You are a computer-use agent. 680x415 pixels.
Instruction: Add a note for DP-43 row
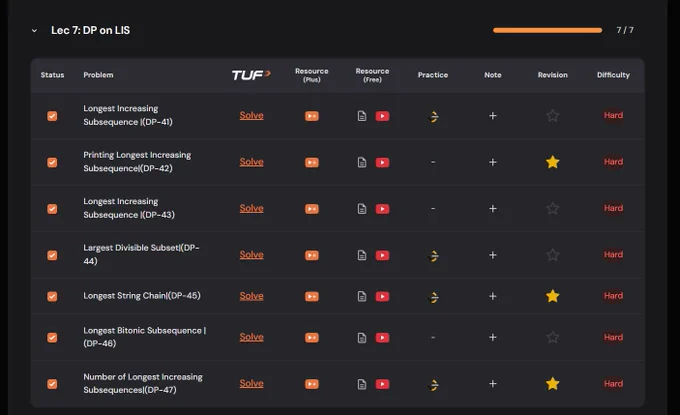coord(493,209)
